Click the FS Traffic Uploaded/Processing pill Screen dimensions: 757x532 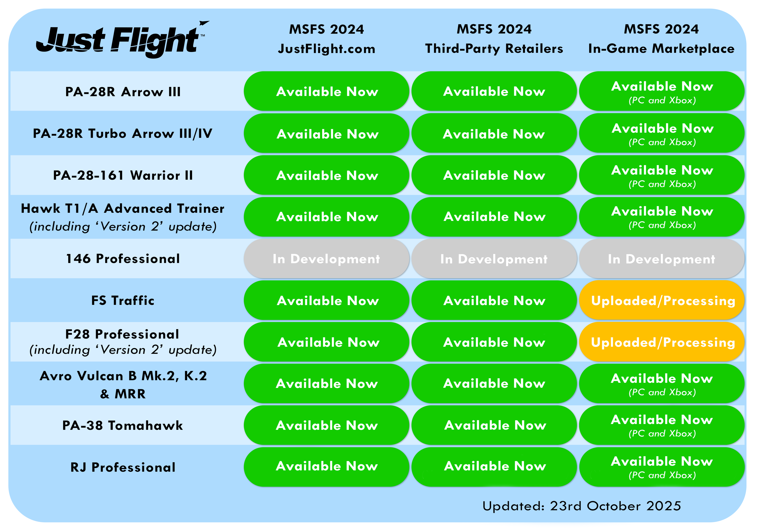pyautogui.click(x=661, y=300)
